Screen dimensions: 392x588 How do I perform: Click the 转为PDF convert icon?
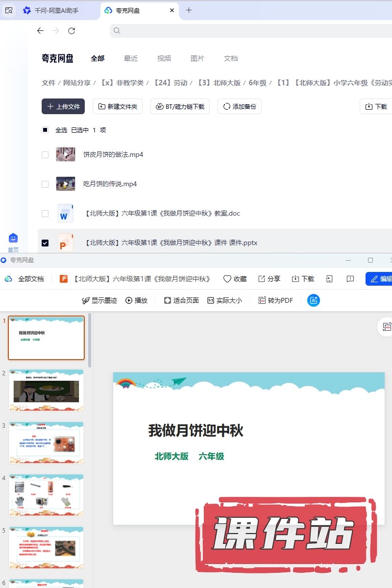coord(262,300)
